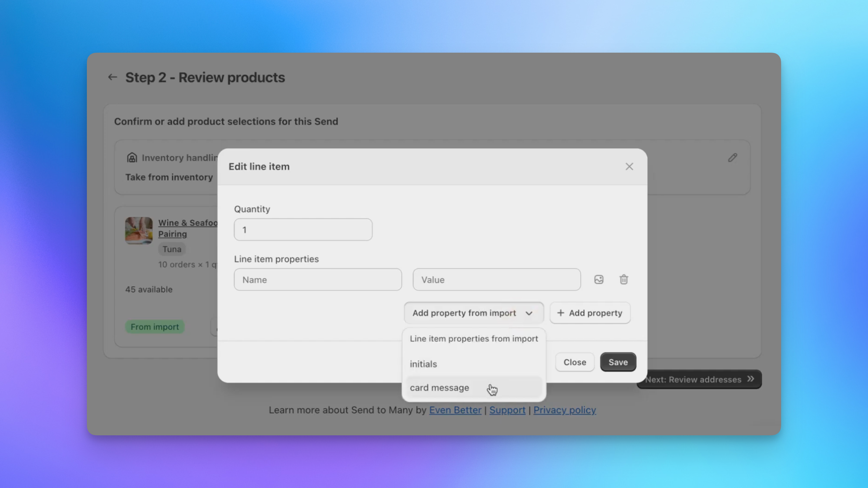This screenshot has height=488, width=868.
Task: Click the Support link
Action: (507, 410)
